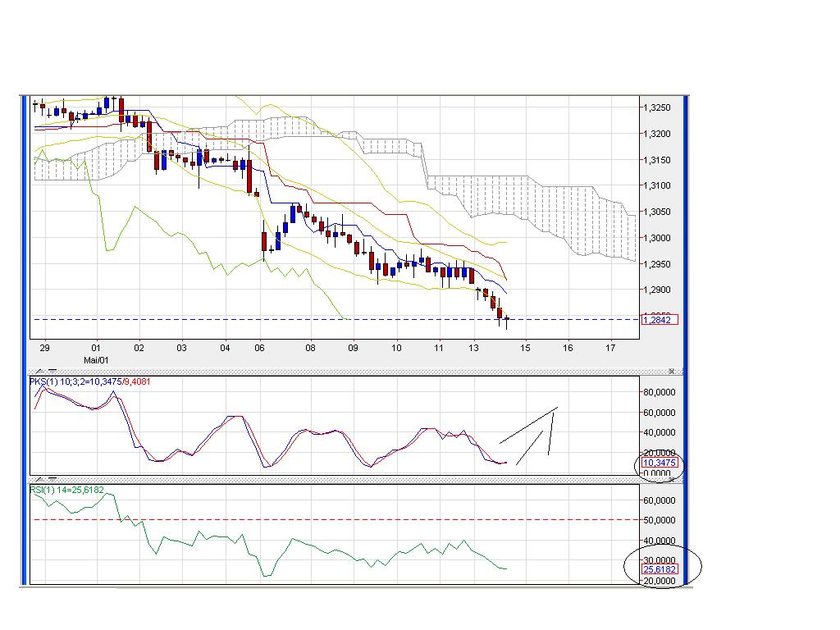Image resolution: width=840 pixels, height=630 pixels.
Task: Click the red dashed RSI 50 level line
Action: (335, 519)
